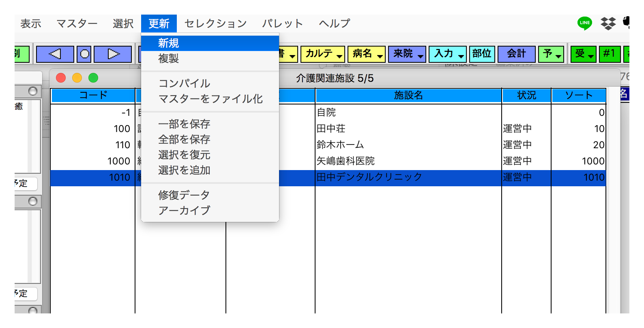
Task: Click the 部位 toolbar button
Action: coord(482,54)
